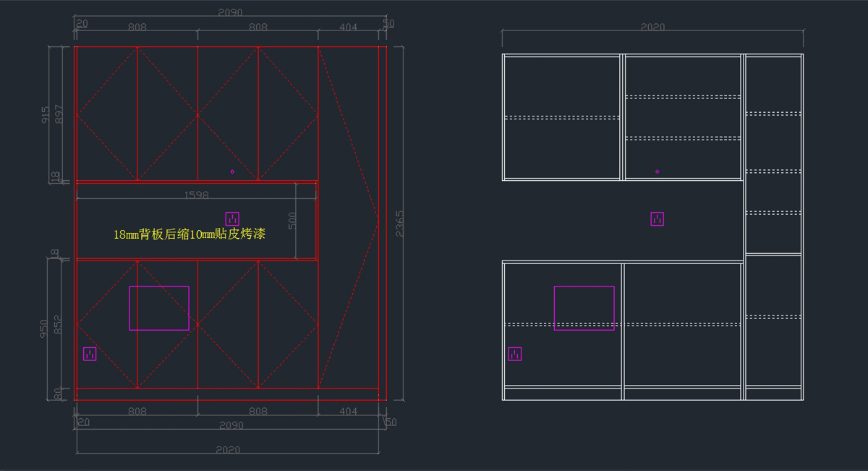Pick the 852 vertical dimension text
Viewport: 868px width, 471px height.
point(58,326)
